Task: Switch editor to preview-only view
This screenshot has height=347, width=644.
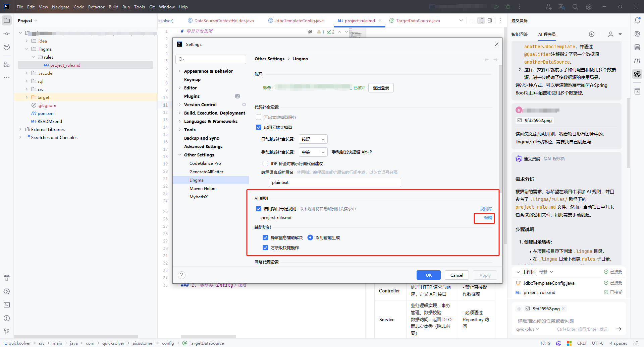Action: pyautogui.click(x=490, y=20)
